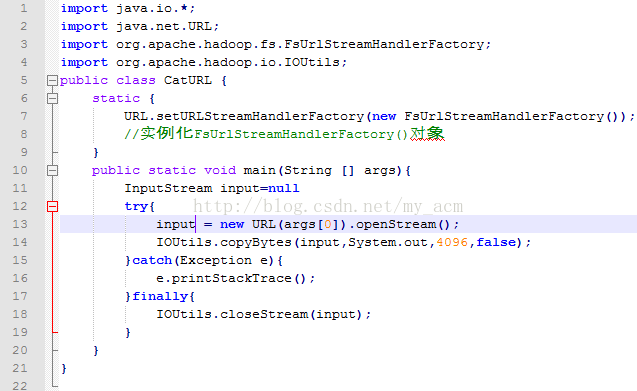
Task: Click 'String' type on line 10
Action: pos(308,170)
